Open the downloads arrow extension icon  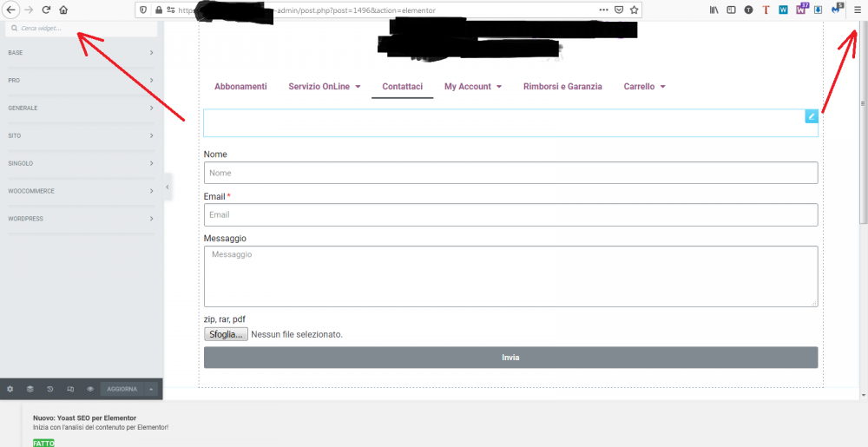click(x=818, y=10)
